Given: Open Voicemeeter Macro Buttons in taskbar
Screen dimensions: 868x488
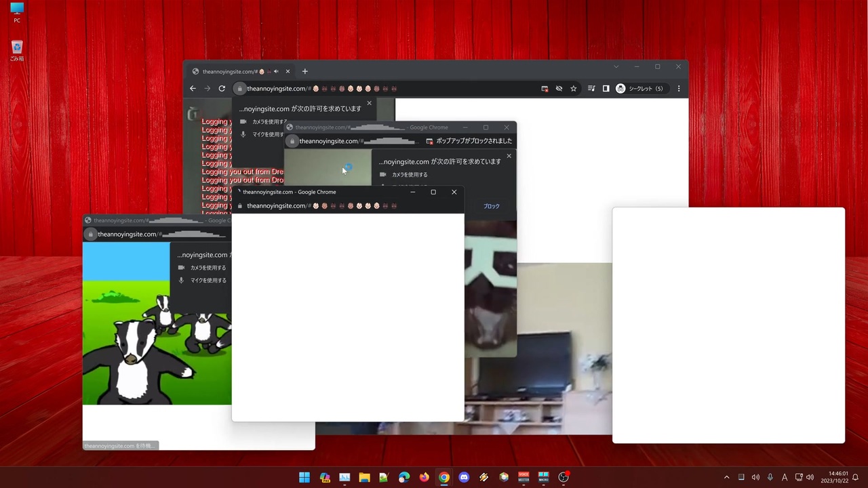Looking at the screenshot, I should (543, 477).
